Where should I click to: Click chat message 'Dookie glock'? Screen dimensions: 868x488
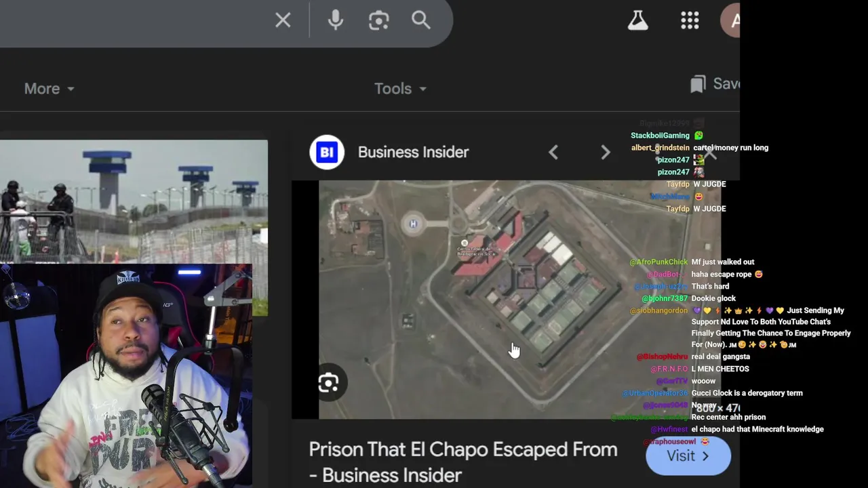click(x=713, y=299)
